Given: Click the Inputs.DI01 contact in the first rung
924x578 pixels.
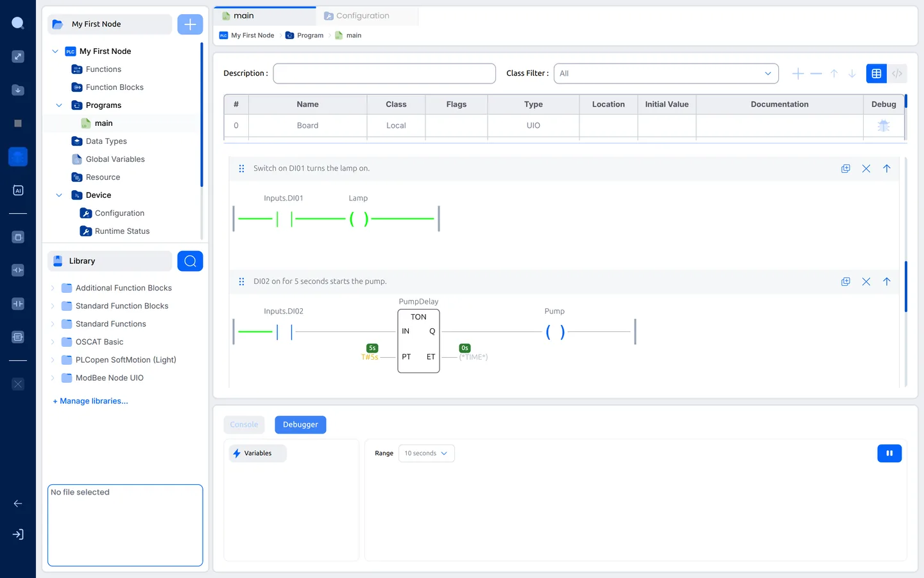Looking at the screenshot, I should click(x=284, y=219).
